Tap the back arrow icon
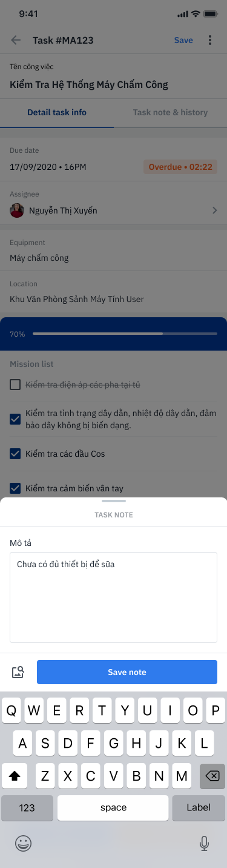This screenshot has height=868, width=227. click(x=16, y=40)
